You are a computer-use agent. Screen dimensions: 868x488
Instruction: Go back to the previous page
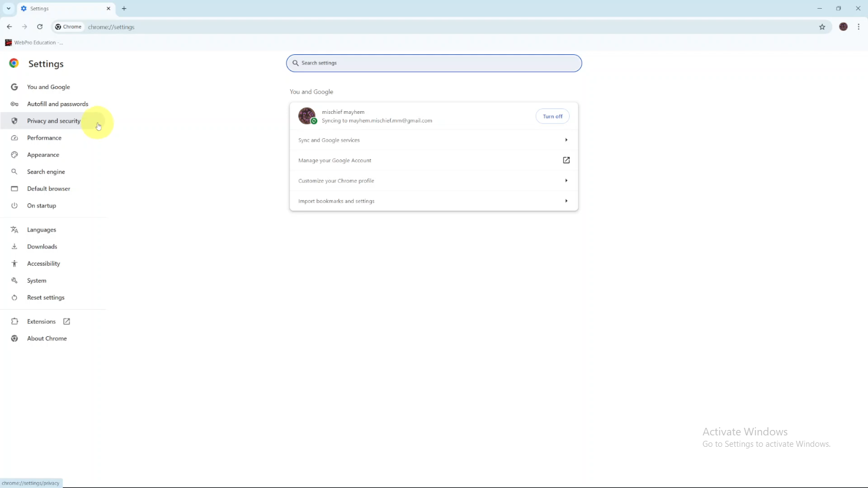(x=9, y=27)
